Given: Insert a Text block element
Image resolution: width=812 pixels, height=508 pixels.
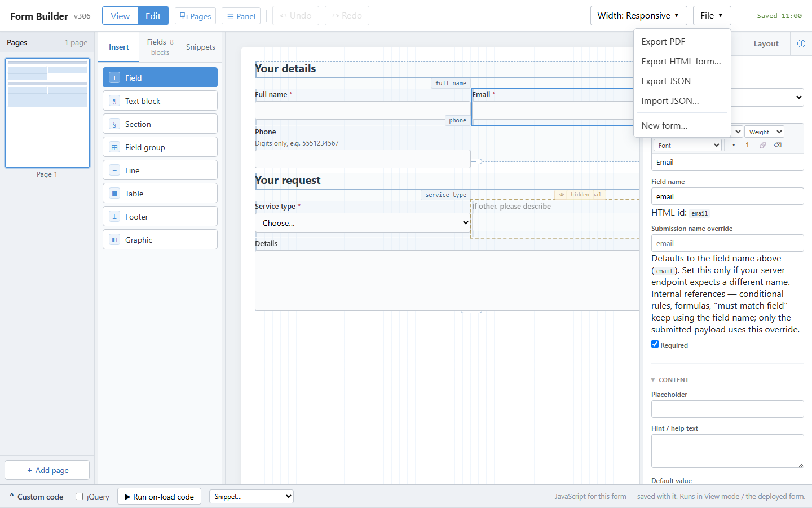Looking at the screenshot, I should (160, 101).
